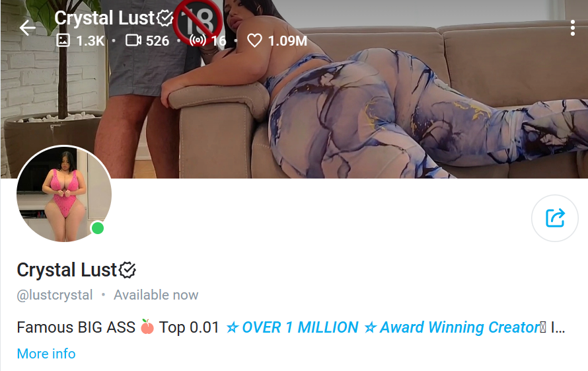588x371 pixels.
Task: Click the green online status dot
Action: pos(98,228)
